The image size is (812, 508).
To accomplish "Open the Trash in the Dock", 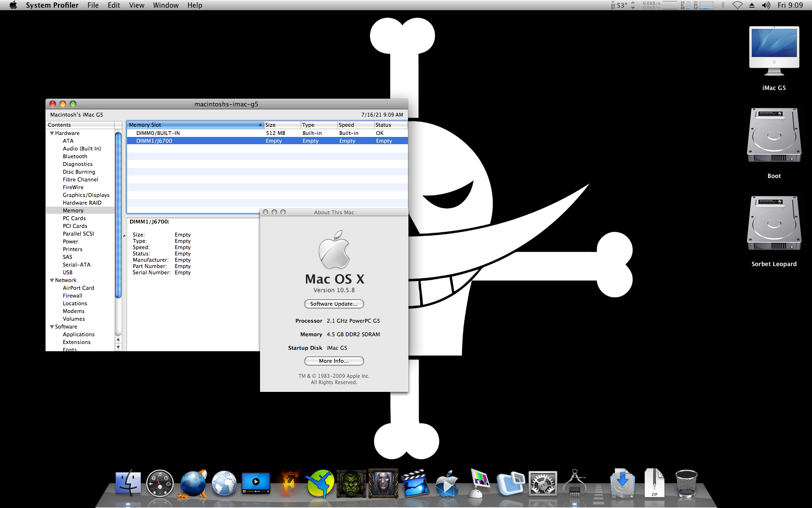I will [x=686, y=483].
